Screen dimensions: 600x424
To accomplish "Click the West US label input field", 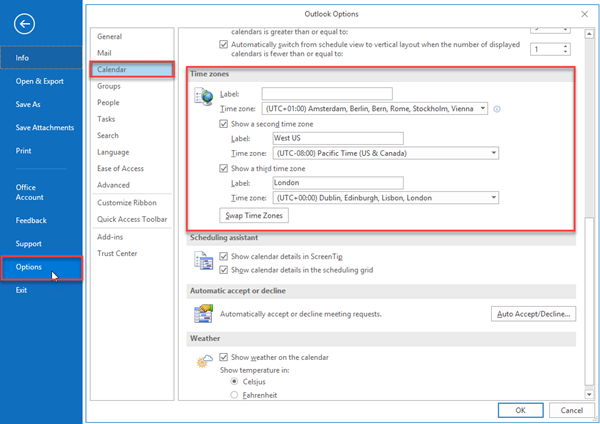I will (338, 138).
